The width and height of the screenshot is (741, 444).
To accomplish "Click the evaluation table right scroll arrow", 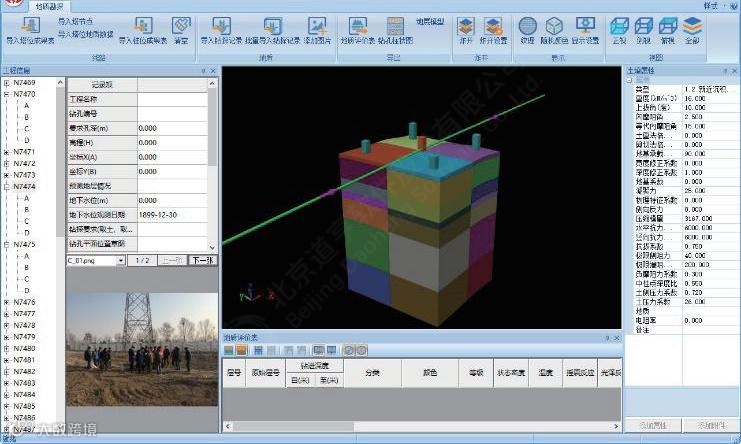I will click(x=616, y=426).
